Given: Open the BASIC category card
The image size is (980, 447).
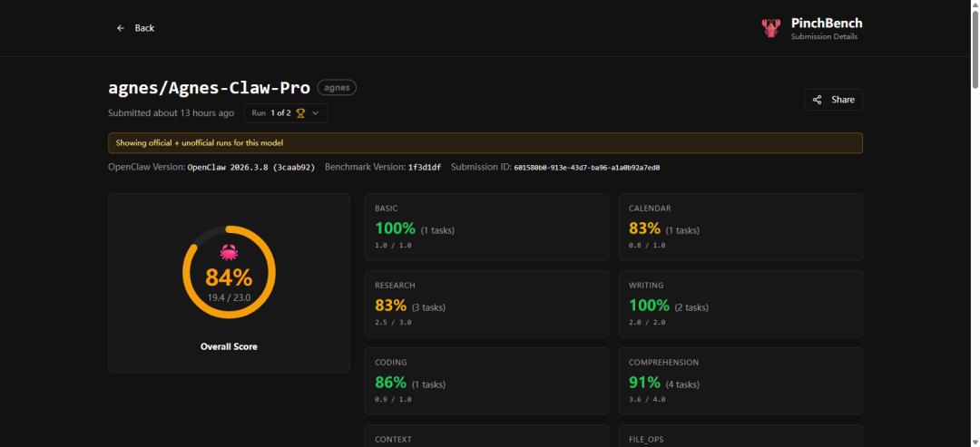Looking at the screenshot, I should tap(485, 227).
